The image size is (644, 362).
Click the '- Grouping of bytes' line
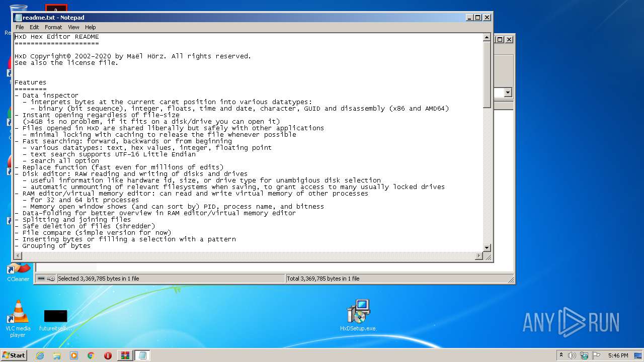click(x=53, y=246)
